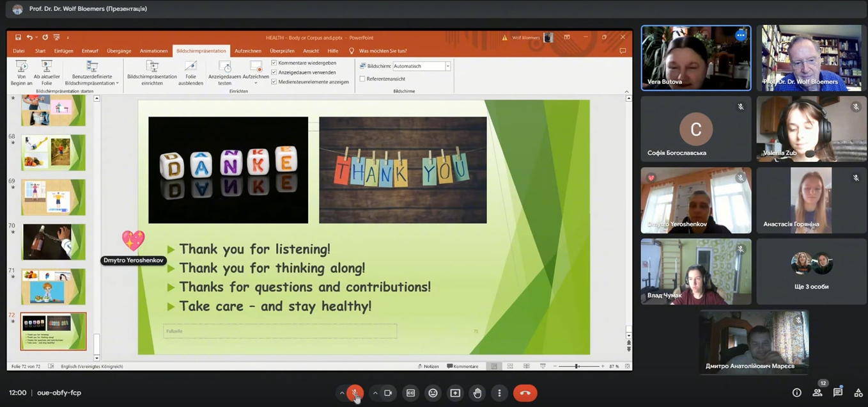The height and width of the screenshot is (407, 868).
Task: Click the Undo arrow in PowerPoint
Action: pos(29,38)
